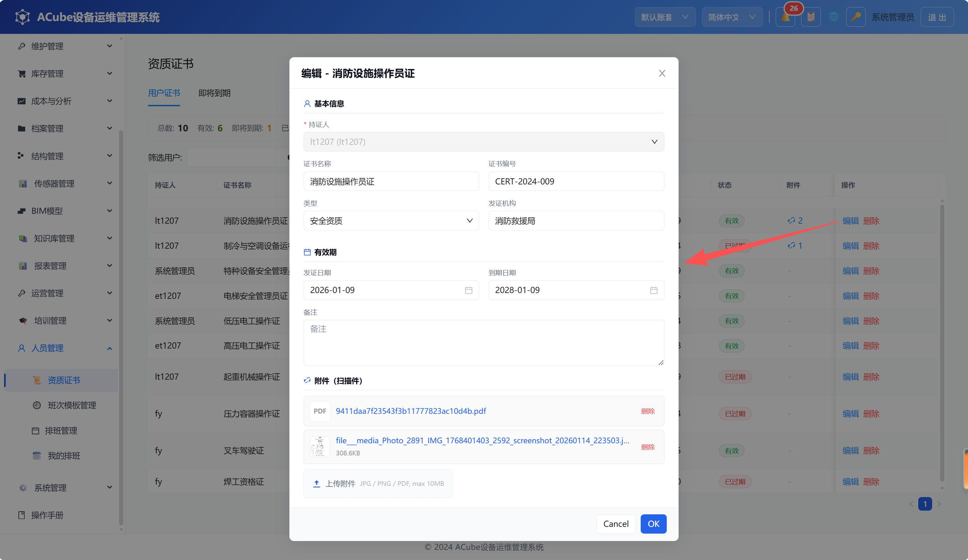Click attachment link icon showing 1
Viewport: 968px width, 560px height.
coord(795,245)
